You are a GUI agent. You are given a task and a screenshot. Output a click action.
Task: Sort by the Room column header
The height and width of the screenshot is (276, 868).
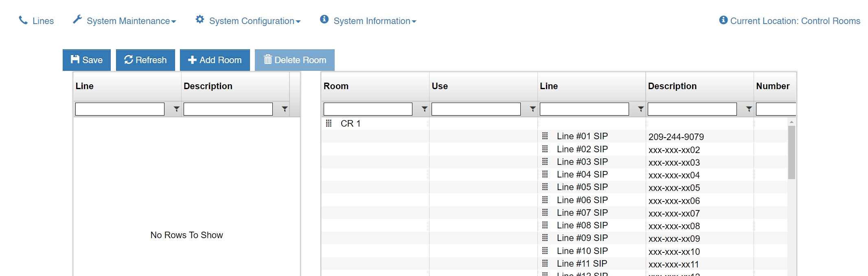tap(375, 86)
